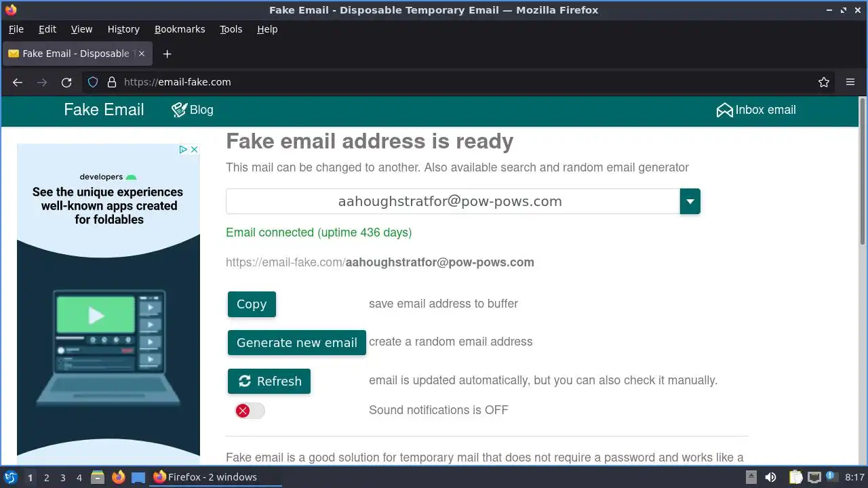
Task: Click the email address input field
Action: coord(453,201)
